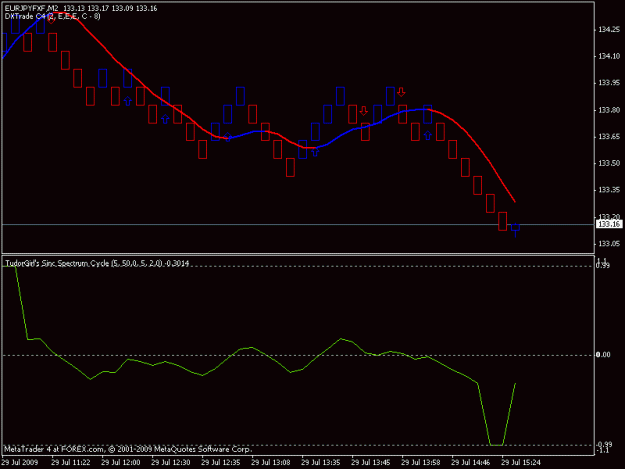Click the 133.65 price scale label
Image resolution: width=625 pixels, height=469 pixels.
[609, 137]
